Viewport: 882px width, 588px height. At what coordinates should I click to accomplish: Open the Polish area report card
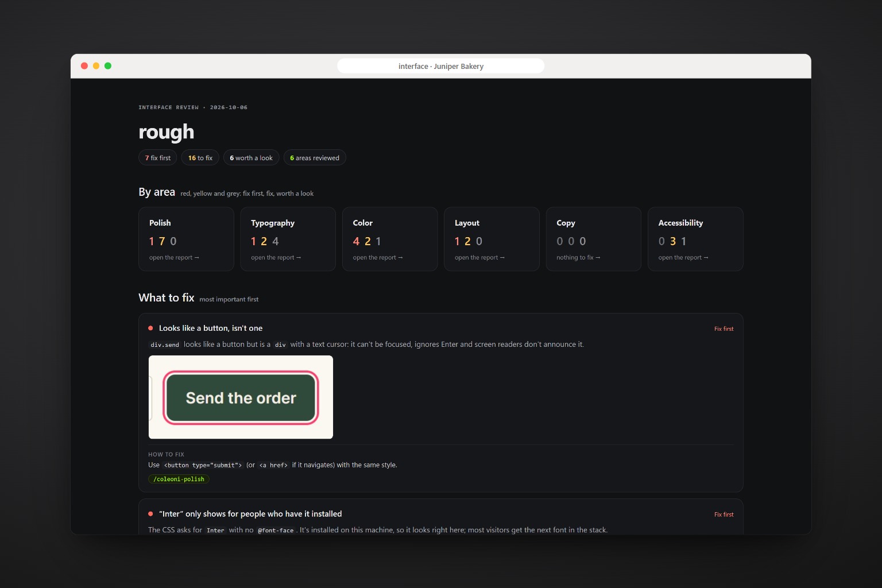pyautogui.click(x=186, y=239)
